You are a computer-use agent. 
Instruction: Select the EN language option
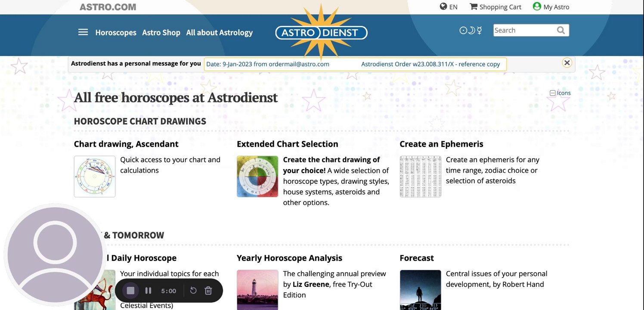pos(453,7)
